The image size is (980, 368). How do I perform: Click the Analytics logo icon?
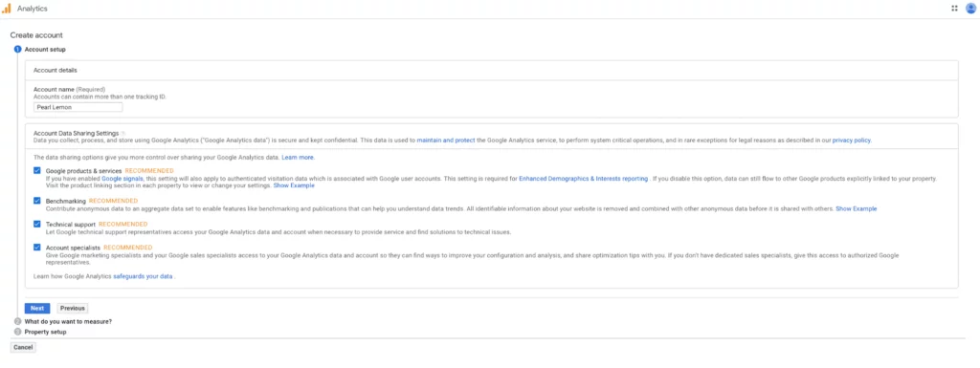(x=7, y=8)
